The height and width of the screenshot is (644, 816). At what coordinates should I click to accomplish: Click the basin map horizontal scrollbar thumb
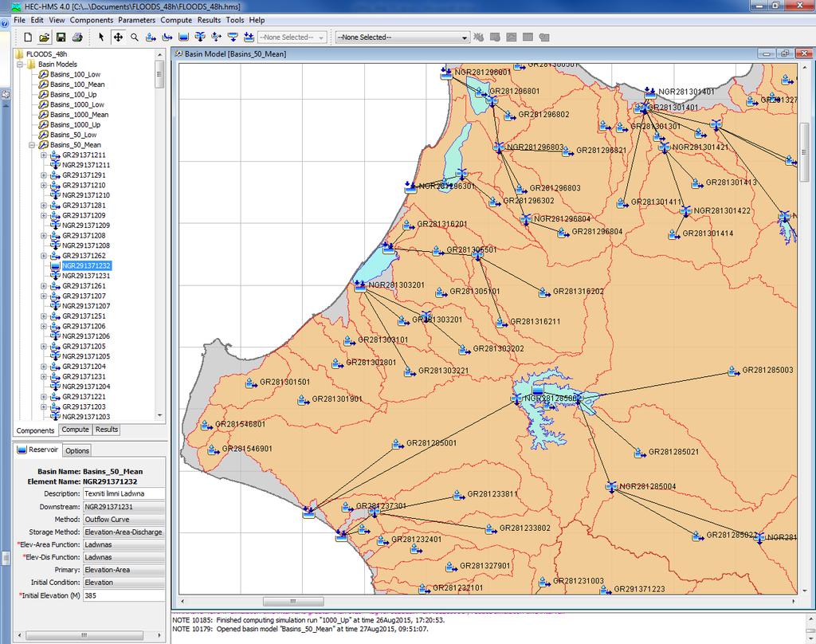point(293,601)
